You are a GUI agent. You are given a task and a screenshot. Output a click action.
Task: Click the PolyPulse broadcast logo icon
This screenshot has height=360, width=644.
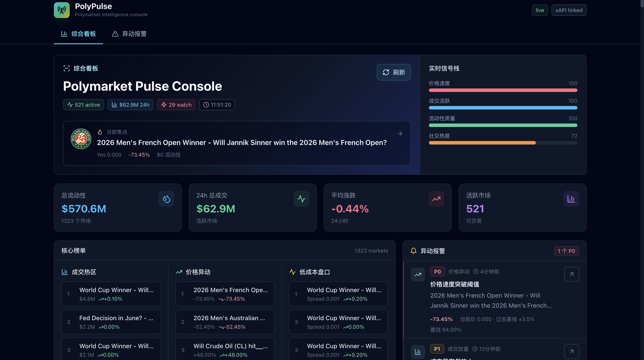[x=62, y=10]
